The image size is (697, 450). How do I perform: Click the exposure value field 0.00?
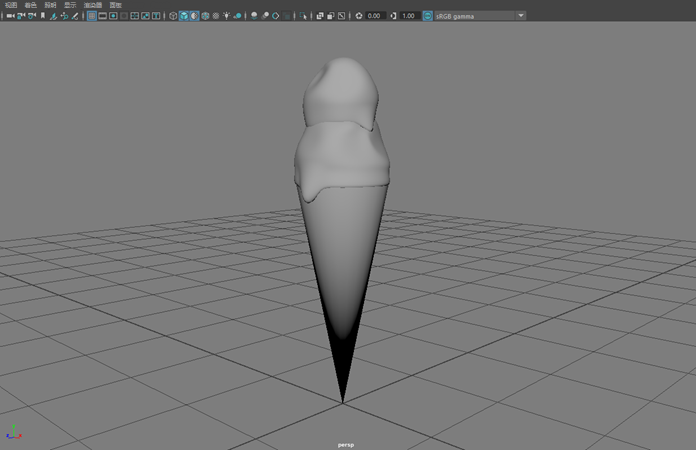(376, 16)
